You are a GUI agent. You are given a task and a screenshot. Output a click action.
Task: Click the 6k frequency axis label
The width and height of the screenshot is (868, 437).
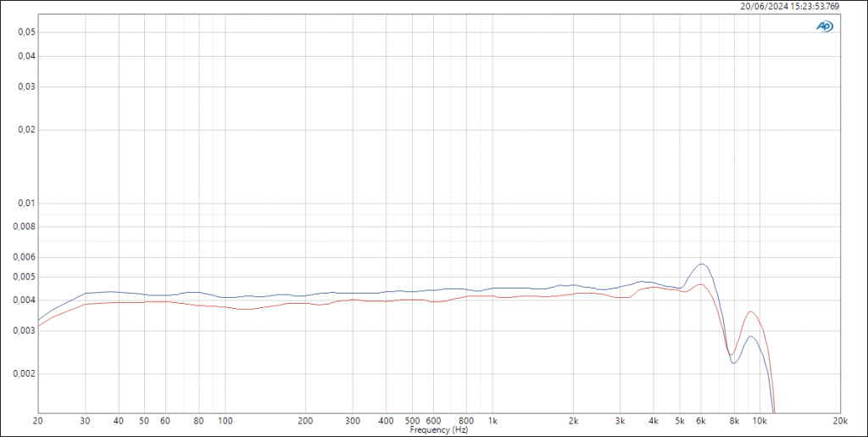[701, 421]
